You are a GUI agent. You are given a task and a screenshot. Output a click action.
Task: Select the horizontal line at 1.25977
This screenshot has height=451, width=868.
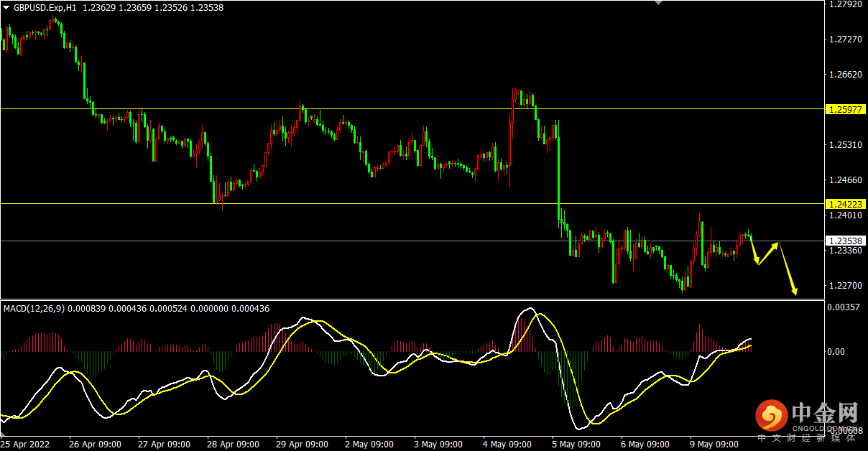[x=411, y=109]
